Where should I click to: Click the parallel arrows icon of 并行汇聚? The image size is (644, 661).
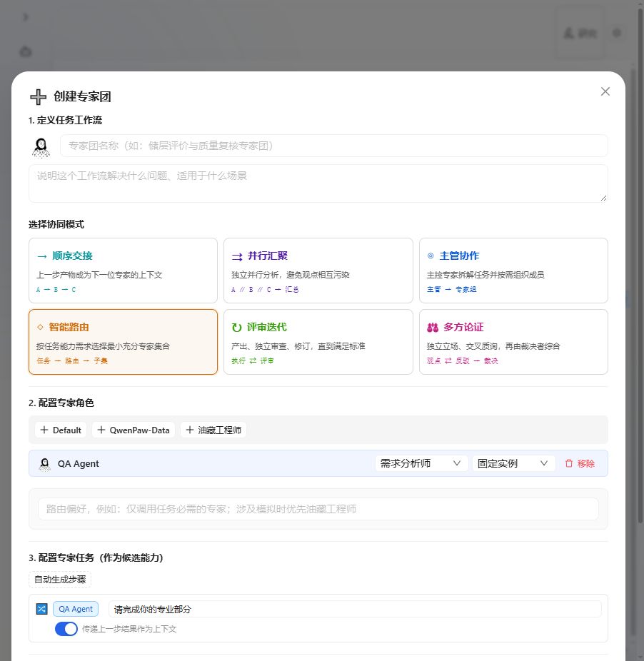point(237,256)
